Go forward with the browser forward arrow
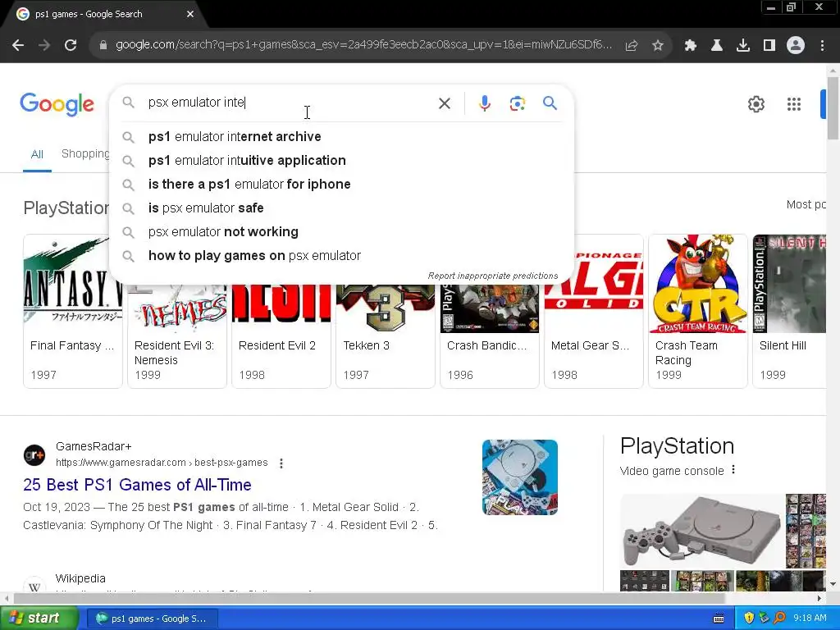The height and width of the screenshot is (630, 840). 44,46
